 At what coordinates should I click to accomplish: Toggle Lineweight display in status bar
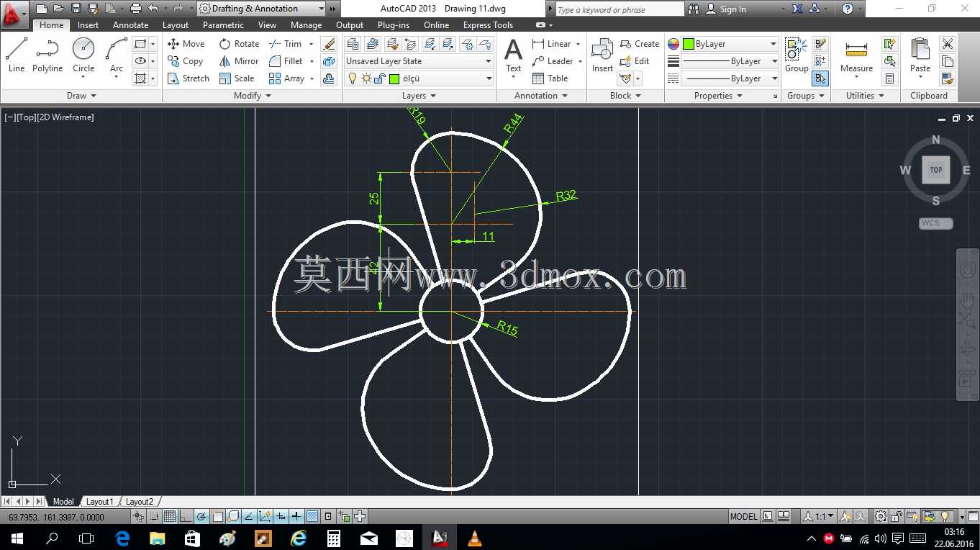coord(296,516)
